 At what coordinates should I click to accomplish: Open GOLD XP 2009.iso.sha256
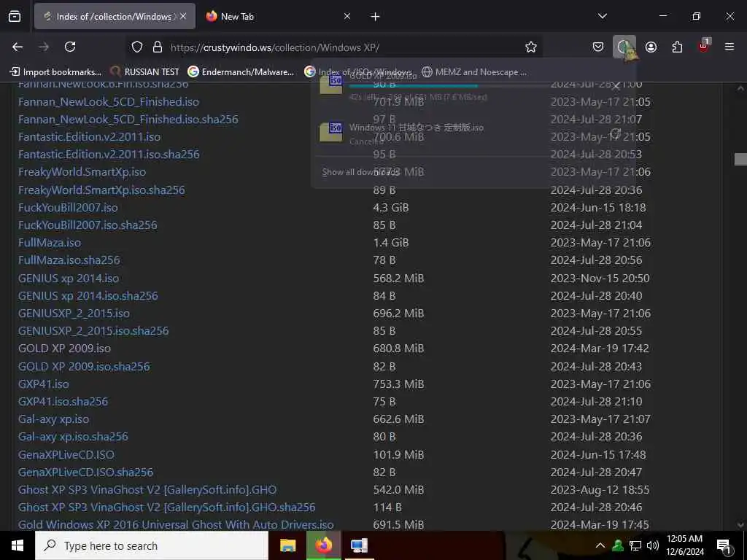[x=84, y=366]
